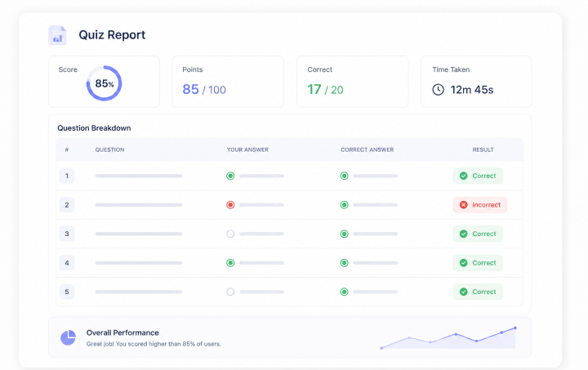The width and height of the screenshot is (588, 370).
Task: Select row 4 Correct Answer radio
Action: tap(345, 263)
